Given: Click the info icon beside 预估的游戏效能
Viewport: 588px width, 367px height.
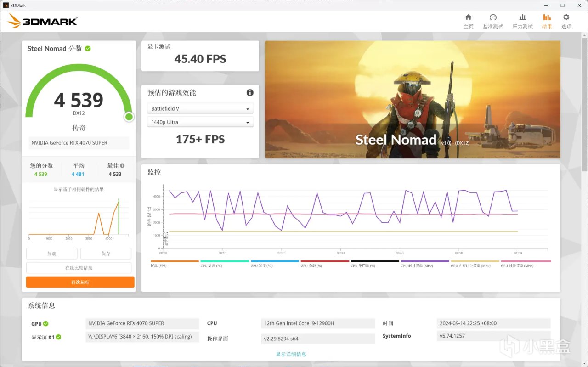Looking at the screenshot, I should click(x=250, y=92).
